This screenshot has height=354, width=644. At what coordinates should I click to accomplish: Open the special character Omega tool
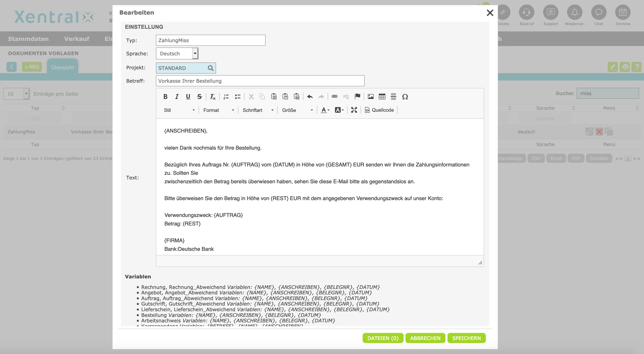tap(405, 97)
